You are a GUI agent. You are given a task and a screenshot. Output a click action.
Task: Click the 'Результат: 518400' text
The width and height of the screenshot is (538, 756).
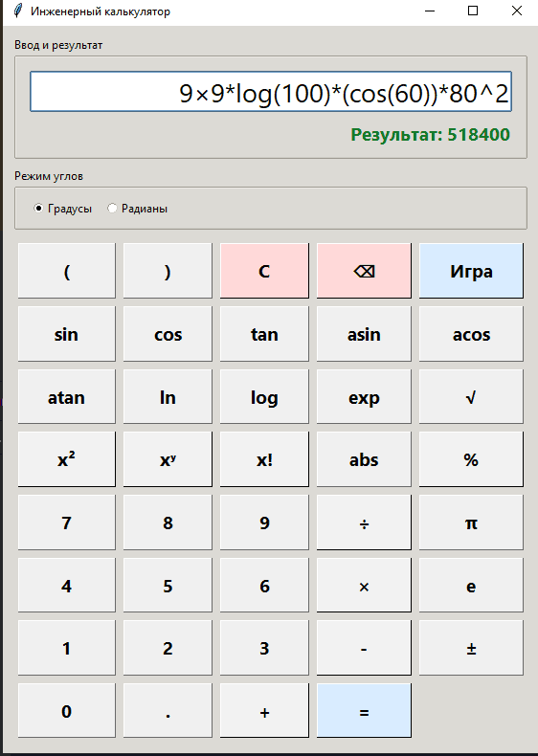430,135
